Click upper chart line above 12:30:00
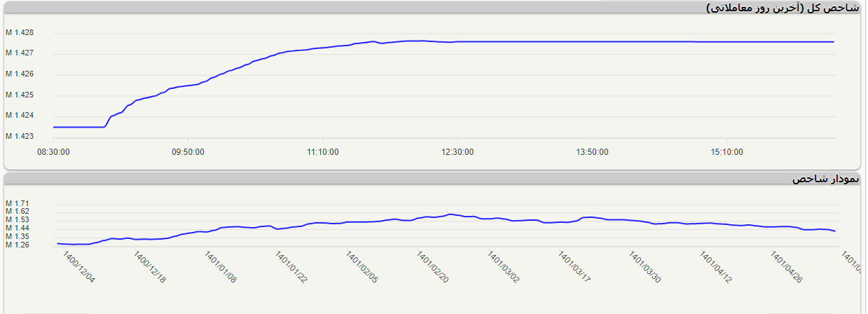This screenshot has width=868, height=314. coord(457,41)
